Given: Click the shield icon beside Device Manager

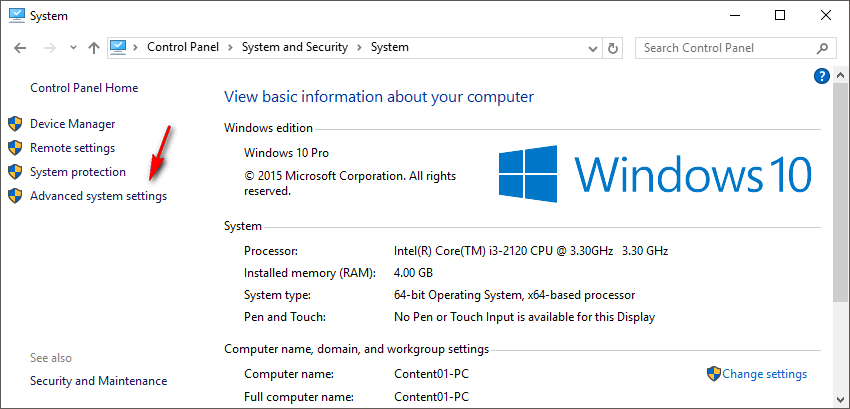Looking at the screenshot, I should [x=14, y=124].
